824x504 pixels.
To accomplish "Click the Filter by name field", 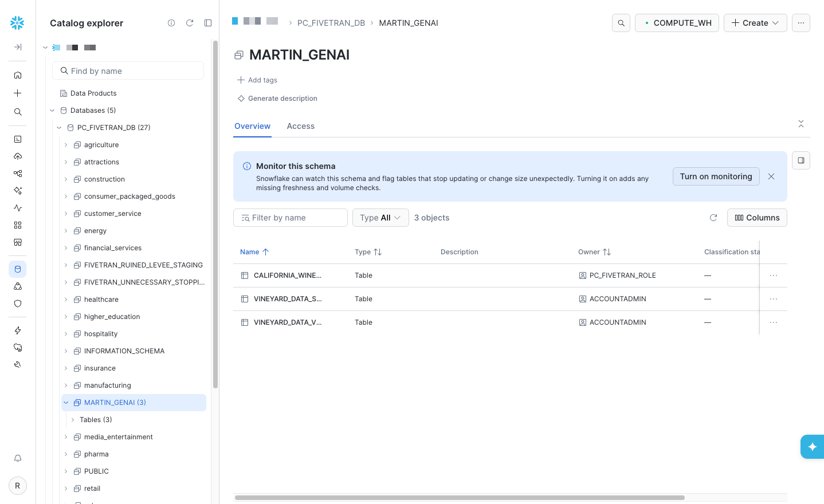I will [x=291, y=218].
